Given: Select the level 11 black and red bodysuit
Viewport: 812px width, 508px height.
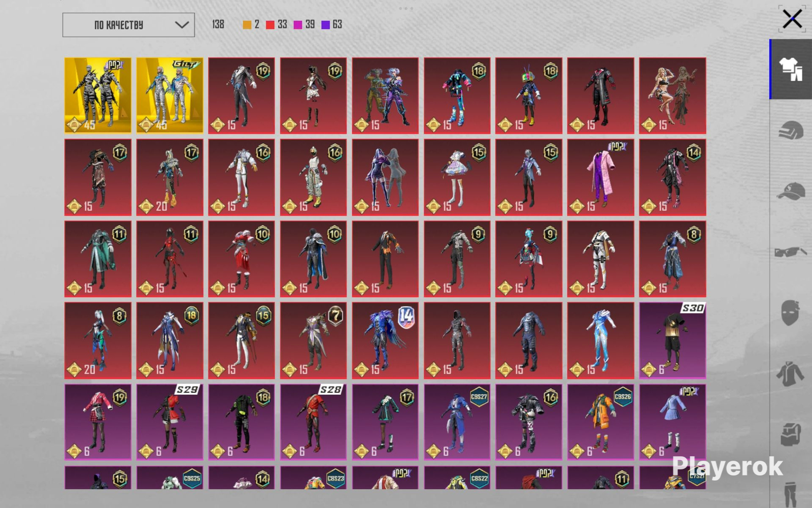Looking at the screenshot, I should [170, 259].
